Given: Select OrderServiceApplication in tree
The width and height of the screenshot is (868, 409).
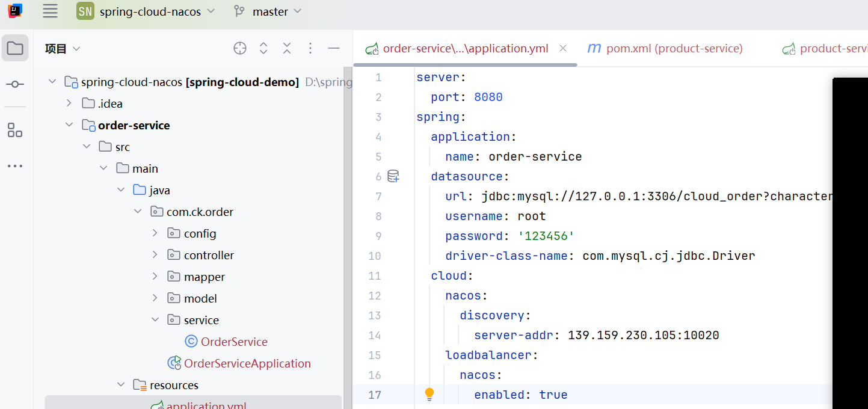Looking at the screenshot, I should (x=247, y=363).
